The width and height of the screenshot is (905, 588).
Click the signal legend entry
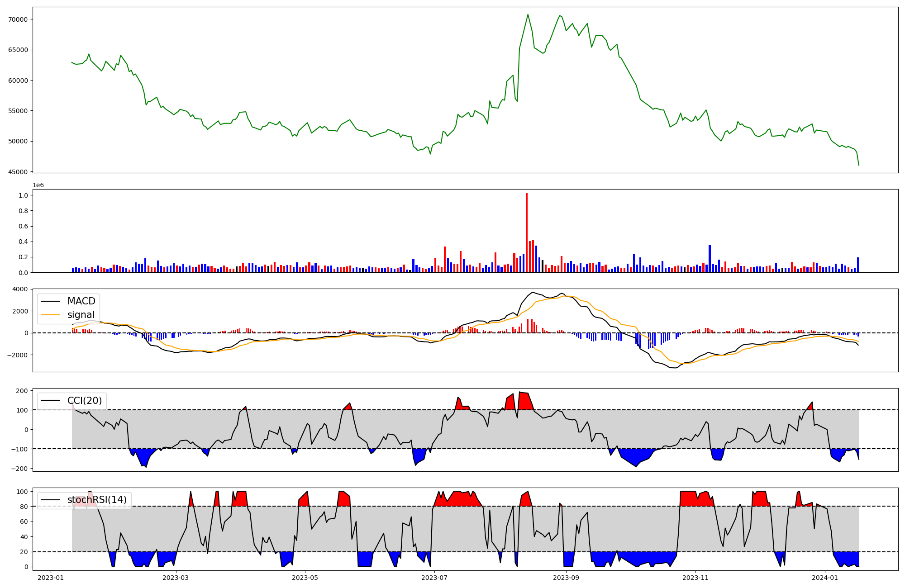[81, 315]
